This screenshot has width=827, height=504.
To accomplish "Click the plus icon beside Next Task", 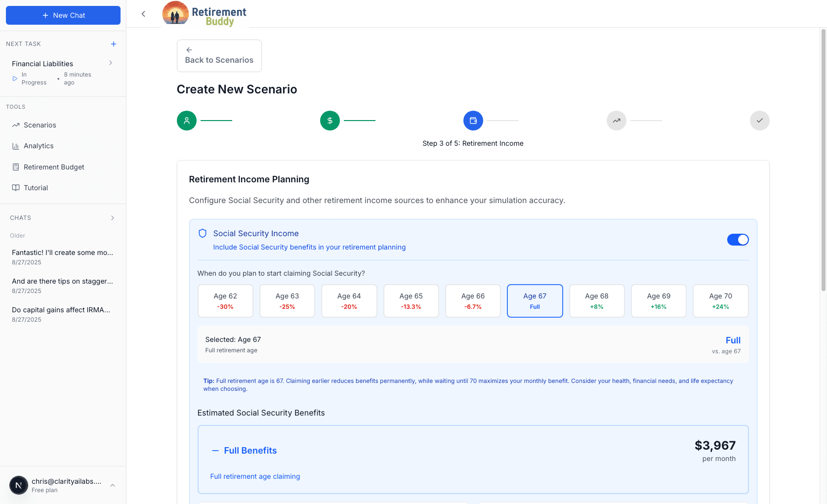I will [x=114, y=44].
